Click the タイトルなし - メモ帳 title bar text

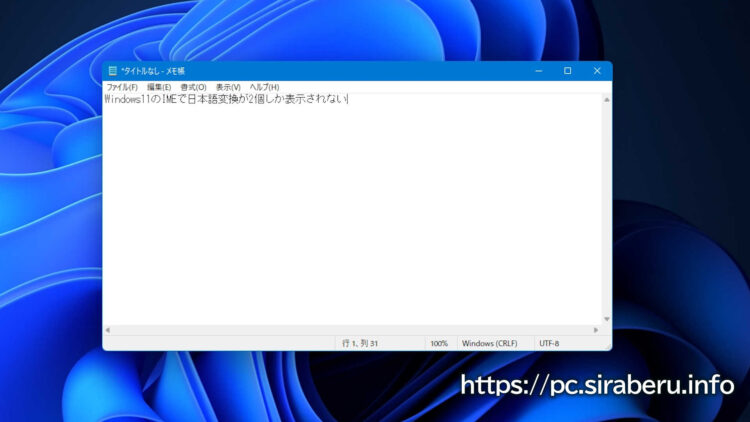pyautogui.click(x=153, y=71)
